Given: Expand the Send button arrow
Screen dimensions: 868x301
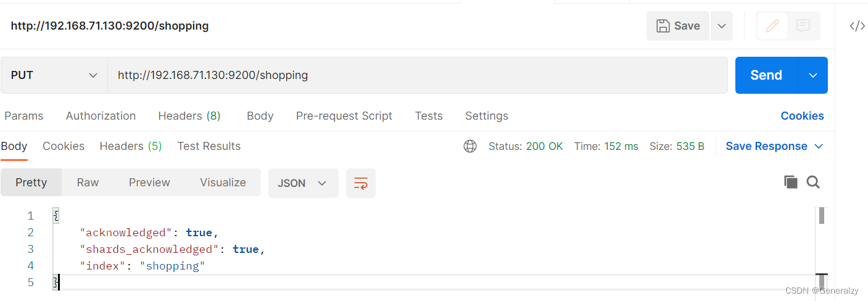Looking at the screenshot, I should pyautogui.click(x=813, y=75).
